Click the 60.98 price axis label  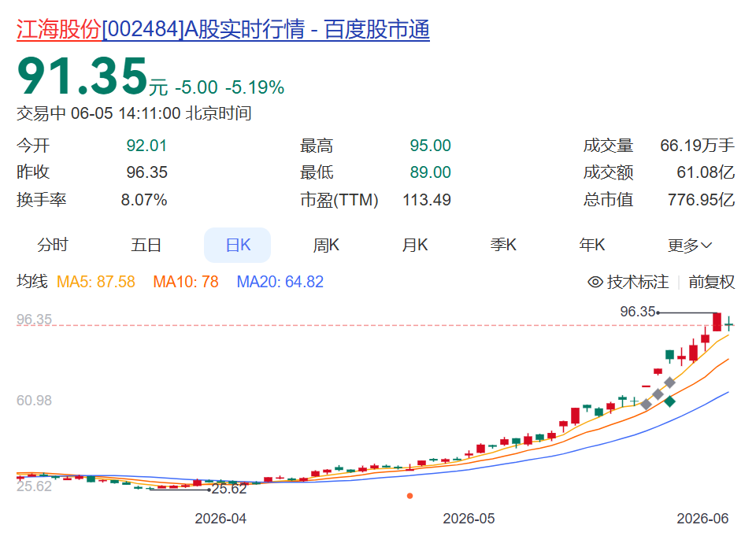pyautogui.click(x=34, y=401)
